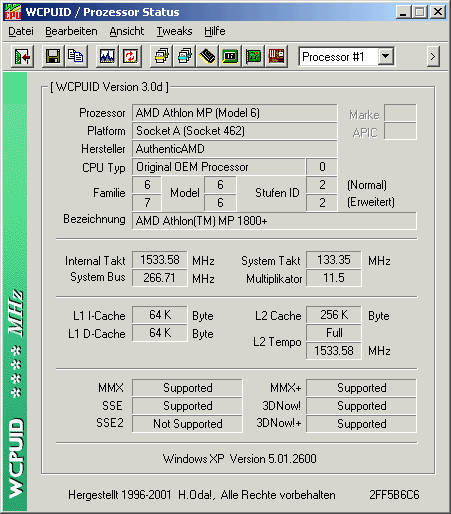451x514 pixels.
Task: Click the red motherboard icon
Action: [276, 56]
